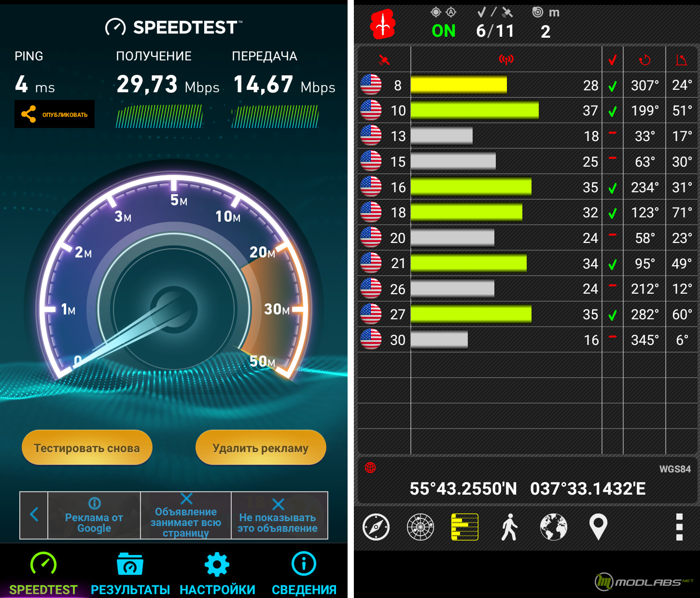Tap the green checkmark for satellite 18
Image resolution: width=700 pixels, height=598 pixels.
tap(613, 214)
